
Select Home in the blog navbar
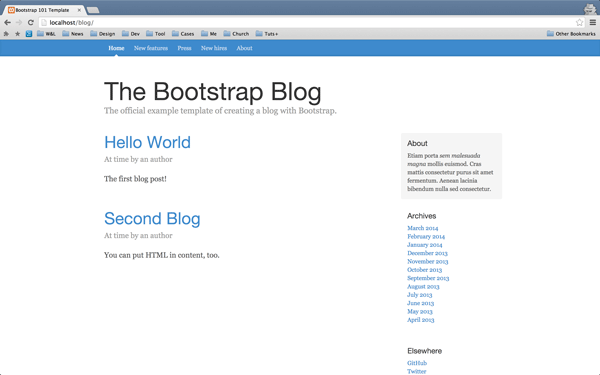click(116, 48)
